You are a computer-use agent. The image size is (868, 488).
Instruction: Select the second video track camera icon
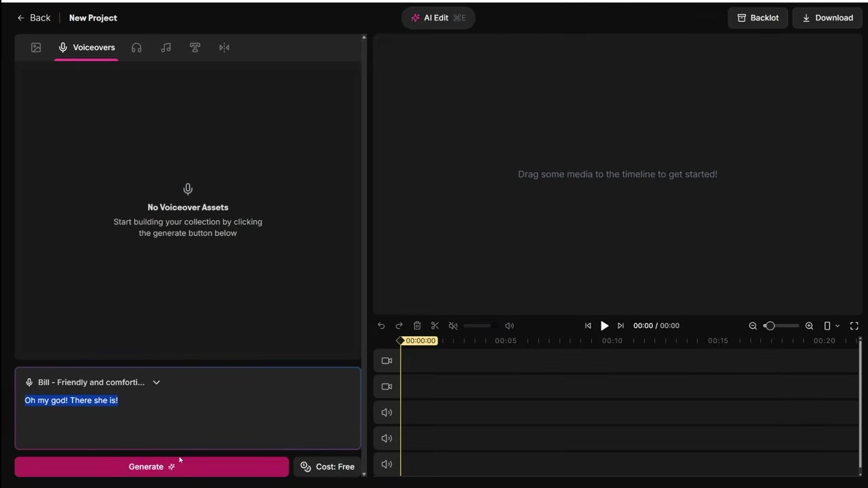pos(387,386)
